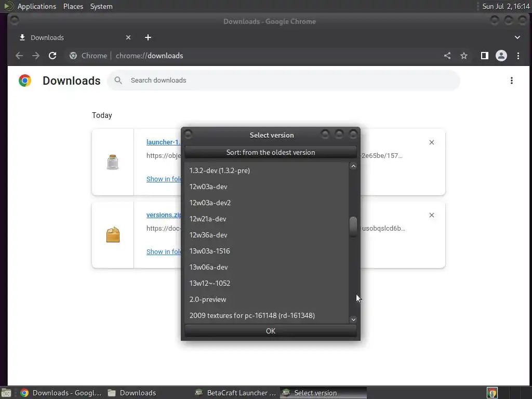Open a new Chrome tab
Image resolution: width=532 pixels, height=399 pixels.
point(148,37)
